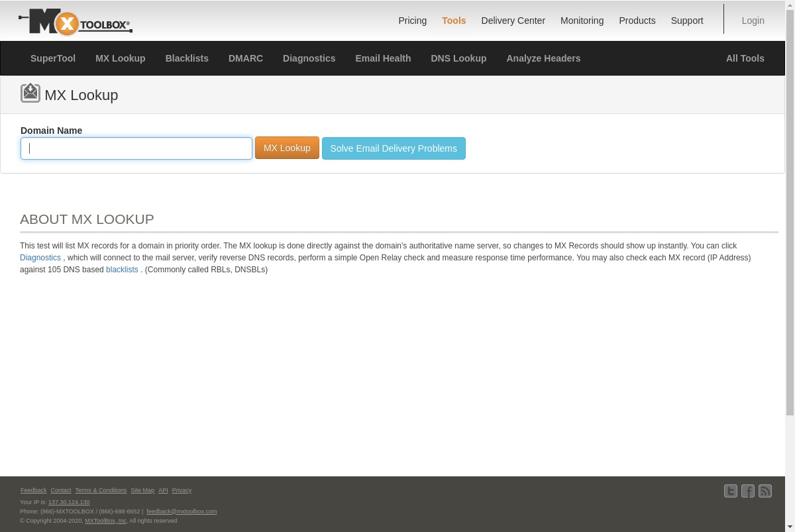Open the All Tools tab
The image size is (795, 532).
tap(745, 58)
